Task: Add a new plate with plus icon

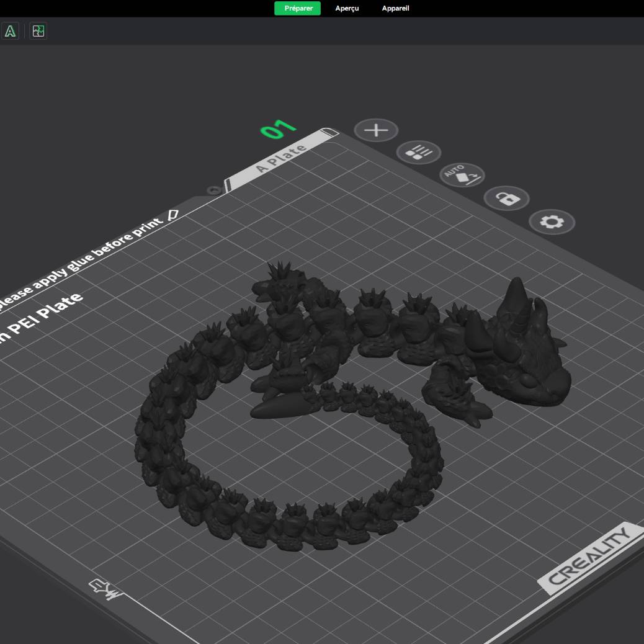Action: click(376, 130)
